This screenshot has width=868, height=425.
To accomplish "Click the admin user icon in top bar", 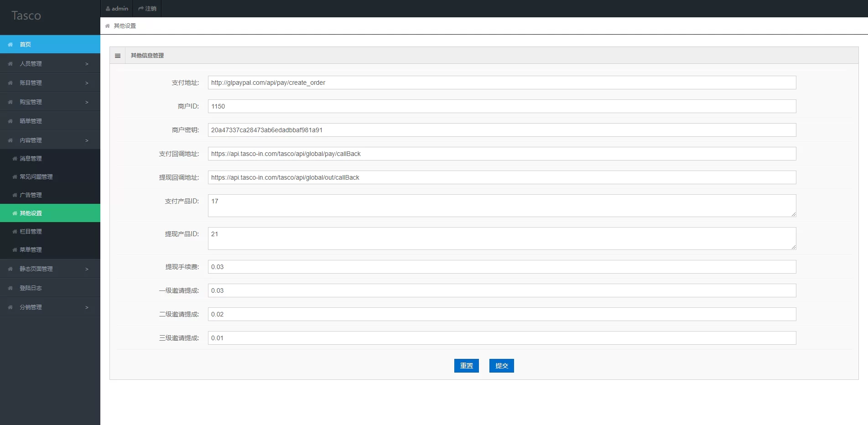I will point(108,9).
